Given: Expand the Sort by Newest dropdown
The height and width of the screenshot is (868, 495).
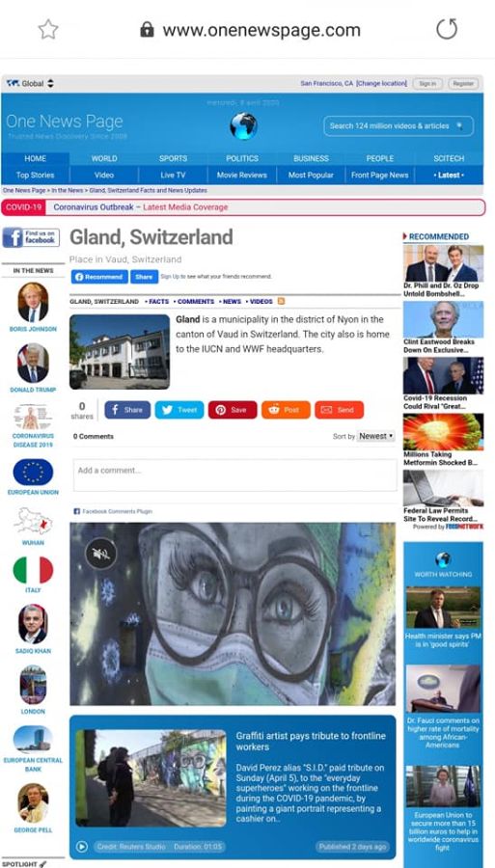Looking at the screenshot, I should [x=376, y=436].
